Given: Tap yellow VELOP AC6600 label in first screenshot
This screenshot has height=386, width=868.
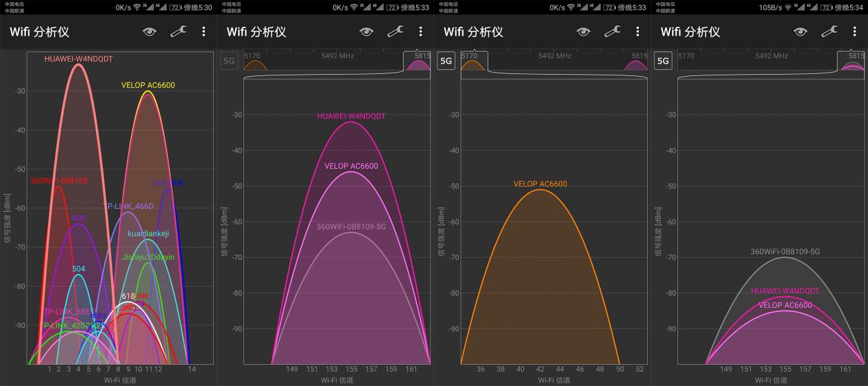Looking at the screenshot, I should (148, 86).
